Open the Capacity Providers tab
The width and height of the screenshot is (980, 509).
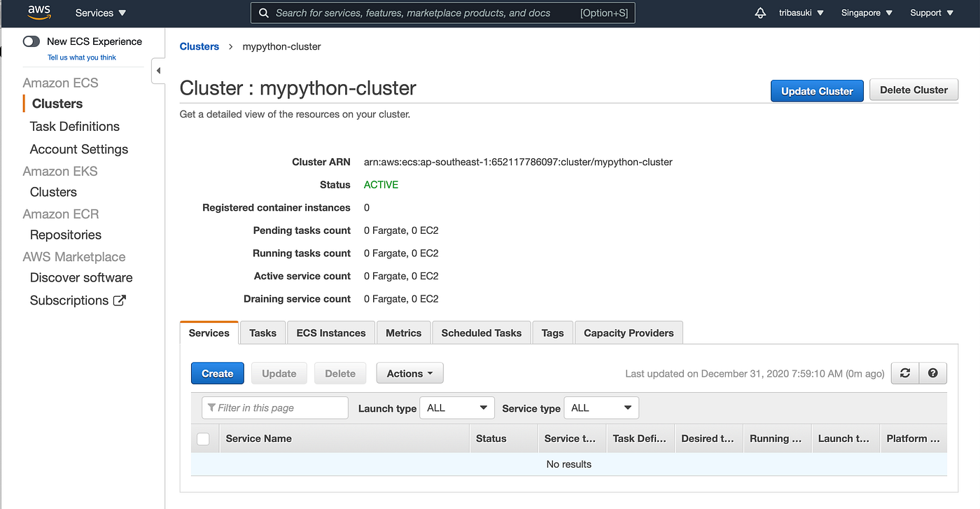click(628, 332)
